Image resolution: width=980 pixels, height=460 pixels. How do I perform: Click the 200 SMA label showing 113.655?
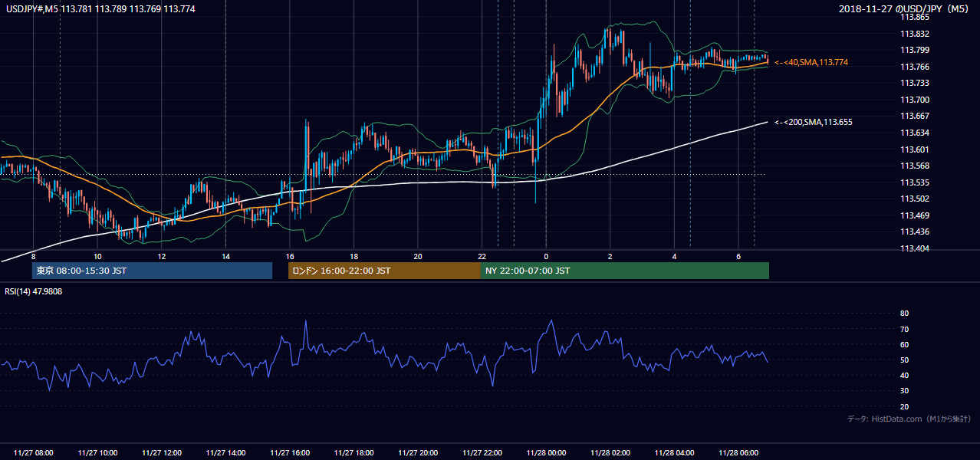[814, 122]
